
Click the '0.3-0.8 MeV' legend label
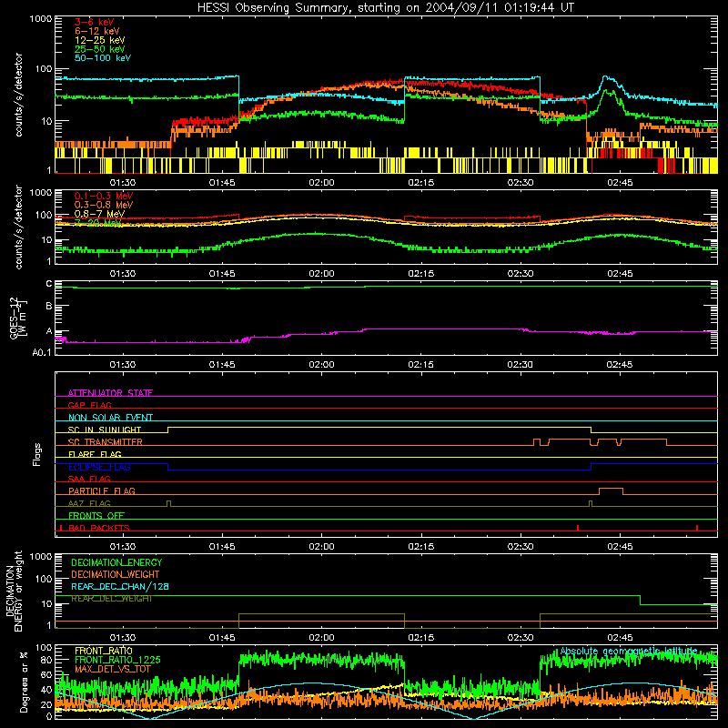104,205
